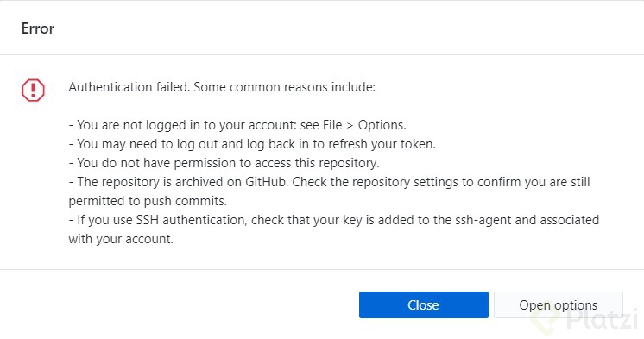The width and height of the screenshot is (644, 339).
Task: Click the 'log out and log back in' phrase
Action: 237,144
